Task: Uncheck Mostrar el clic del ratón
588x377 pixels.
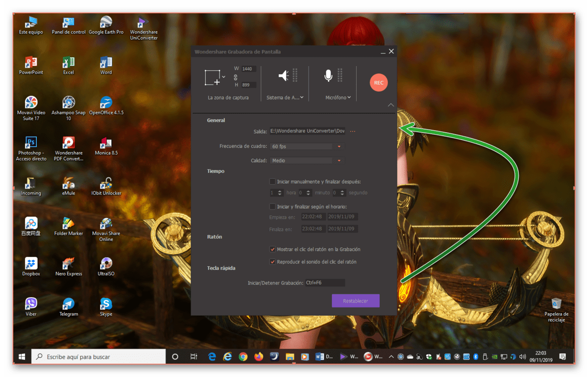Action: (x=272, y=249)
